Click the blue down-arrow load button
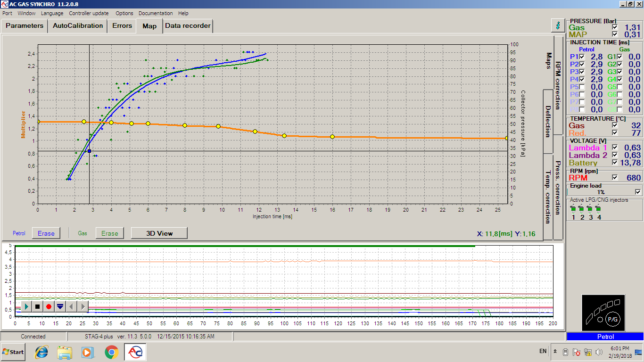 click(x=60, y=306)
